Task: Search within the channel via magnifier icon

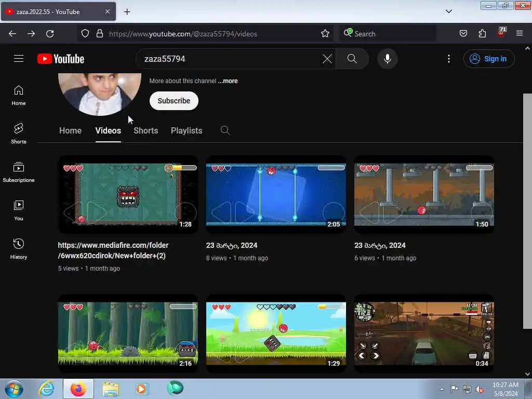Action: click(x=225, y=130)
